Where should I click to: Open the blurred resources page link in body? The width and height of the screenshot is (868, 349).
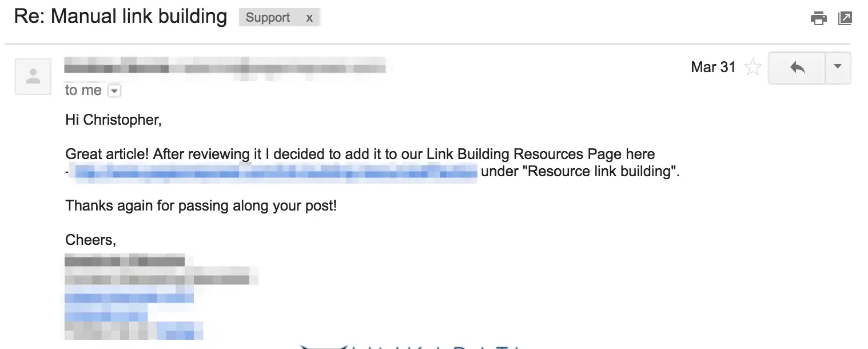click(276, 172)
